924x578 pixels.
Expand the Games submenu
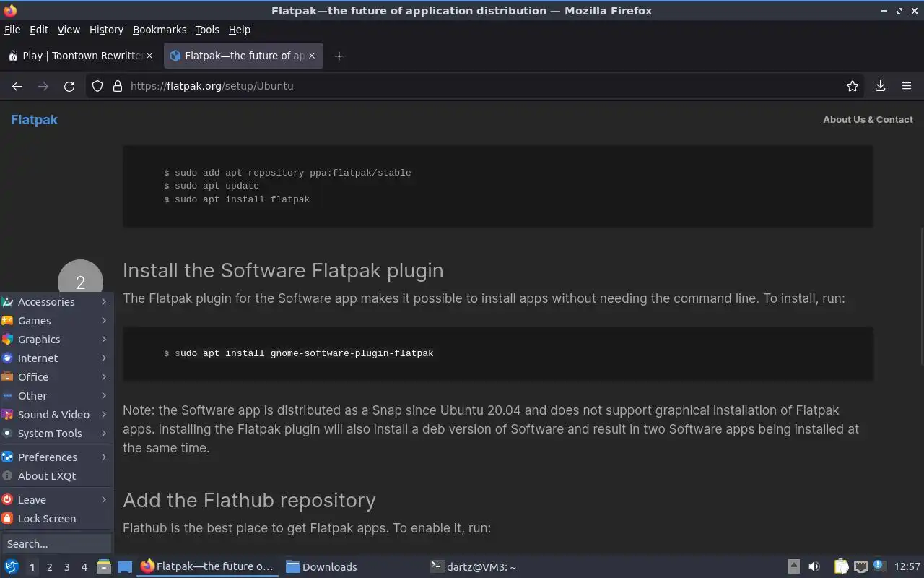click(x=56, y=321)
